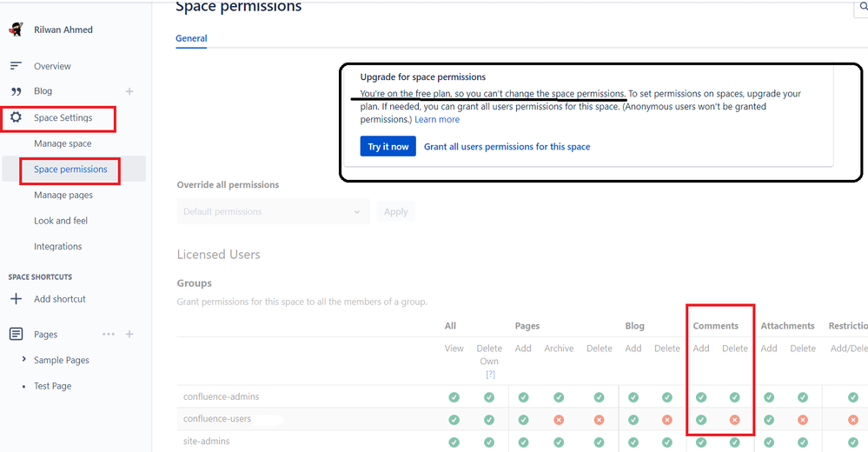Click the Comments column header

[716, 326]
